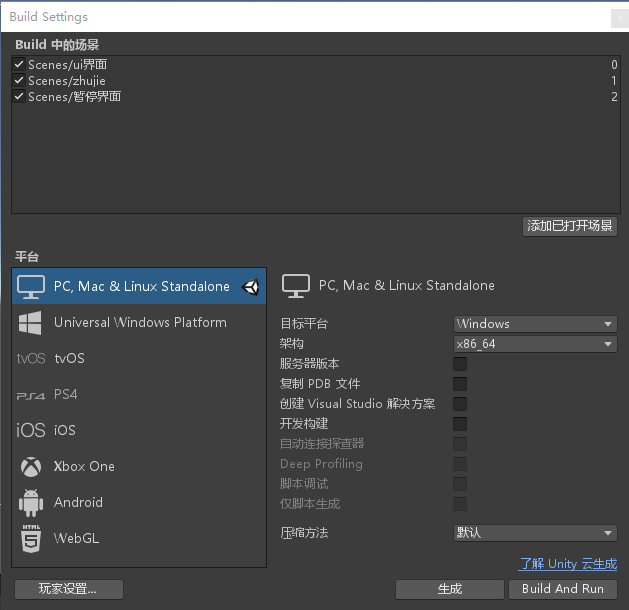Click the Unity logo on the selected platform row
Screen dimensions: 629x610
pos(251,287)
